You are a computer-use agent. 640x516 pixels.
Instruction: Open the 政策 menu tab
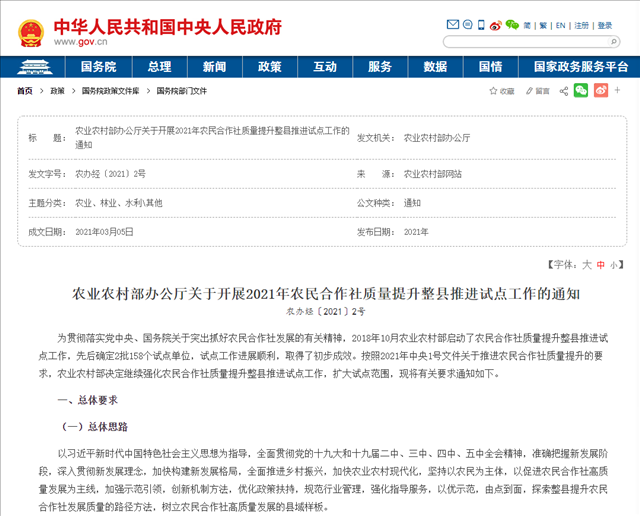[270, 67]
